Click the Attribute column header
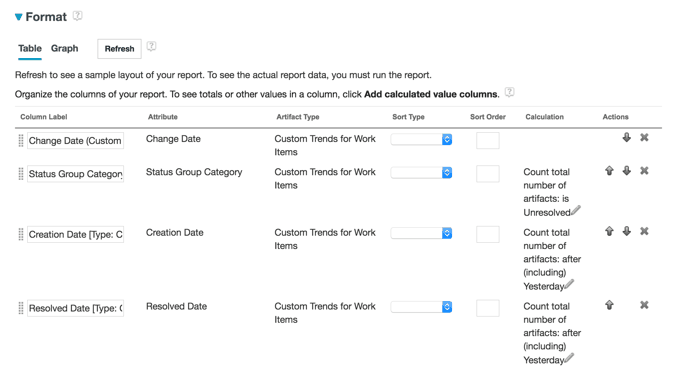The height and width of the screenshot is (375, 681). pos(163,117)
